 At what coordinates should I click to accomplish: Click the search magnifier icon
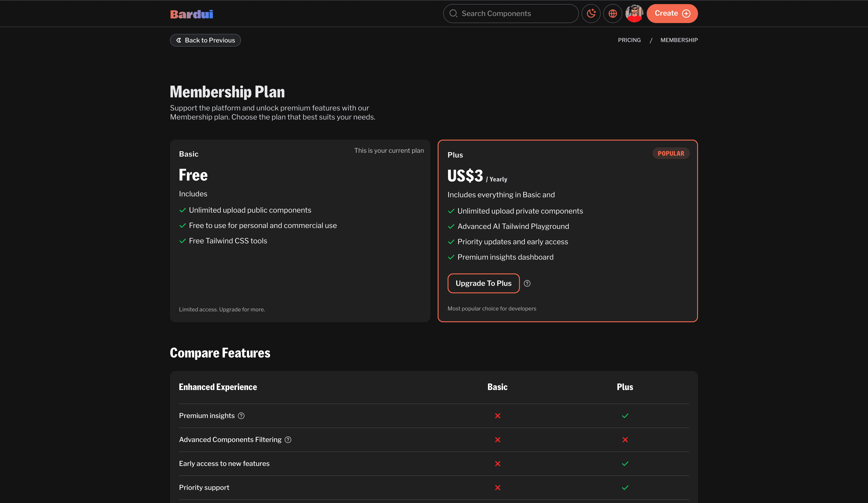[x=453, y=13]
